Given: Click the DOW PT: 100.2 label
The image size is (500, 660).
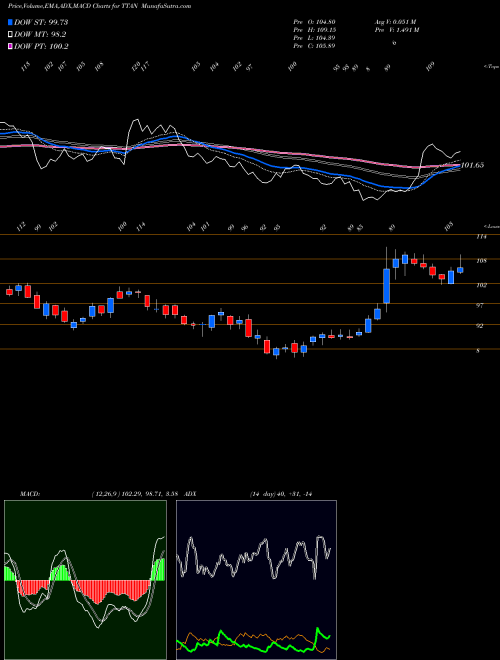Looking at the screenshot, I should (x=41, y=46).
